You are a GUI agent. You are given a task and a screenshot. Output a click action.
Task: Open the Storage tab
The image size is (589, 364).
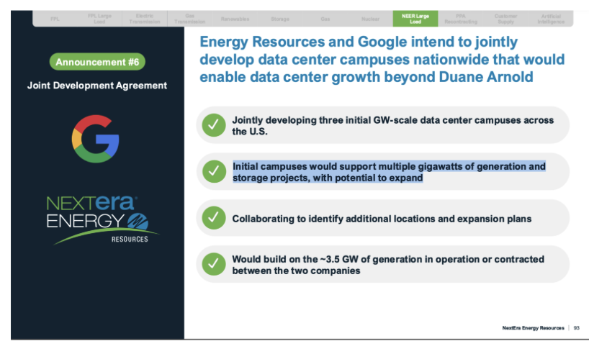coord(280,19)
